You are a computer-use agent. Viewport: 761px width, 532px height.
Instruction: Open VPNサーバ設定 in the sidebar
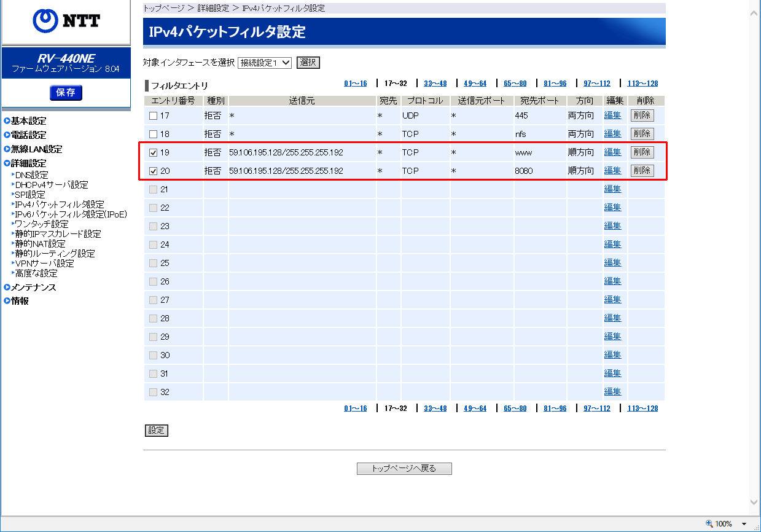(x=44, y=264)
